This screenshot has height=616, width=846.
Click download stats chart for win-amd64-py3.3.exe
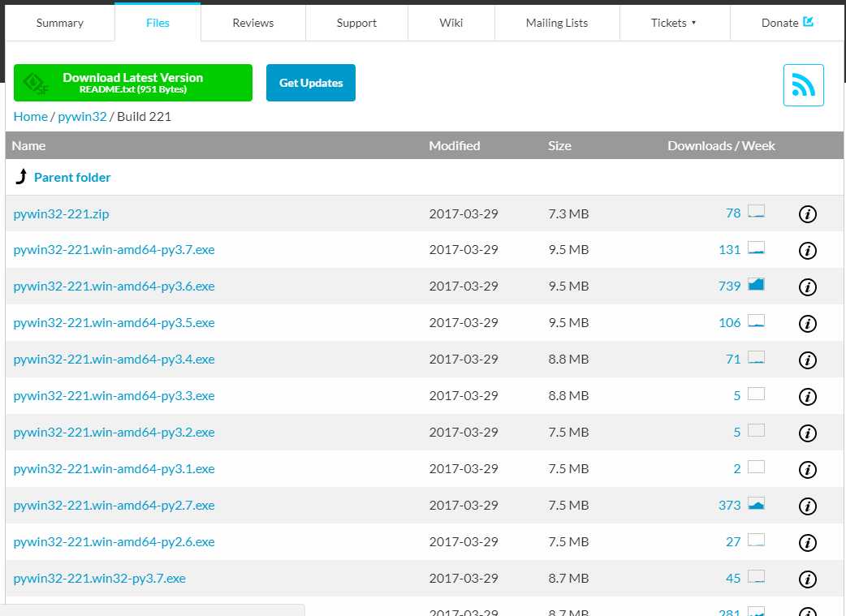(x=756, y=394)
